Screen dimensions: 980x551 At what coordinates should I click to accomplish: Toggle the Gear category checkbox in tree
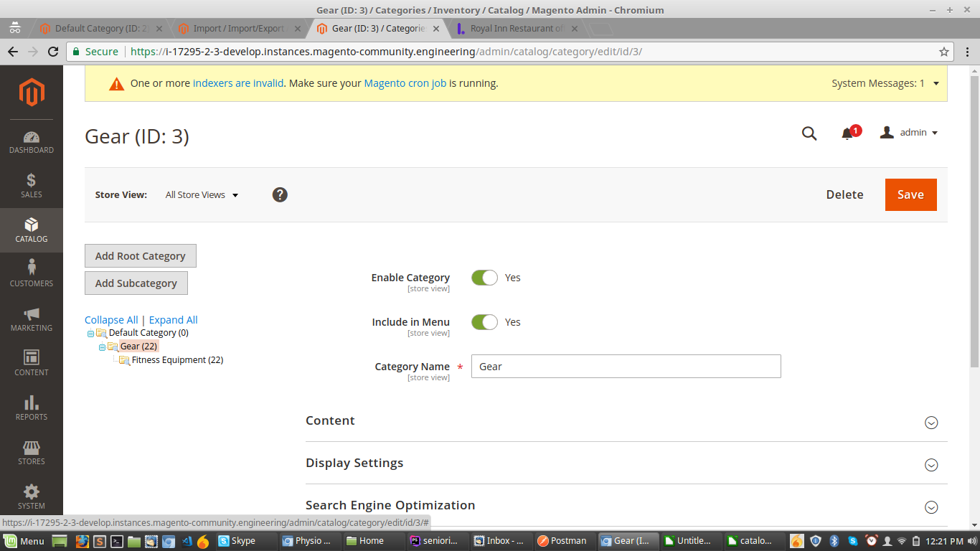(x=103, y=346)
